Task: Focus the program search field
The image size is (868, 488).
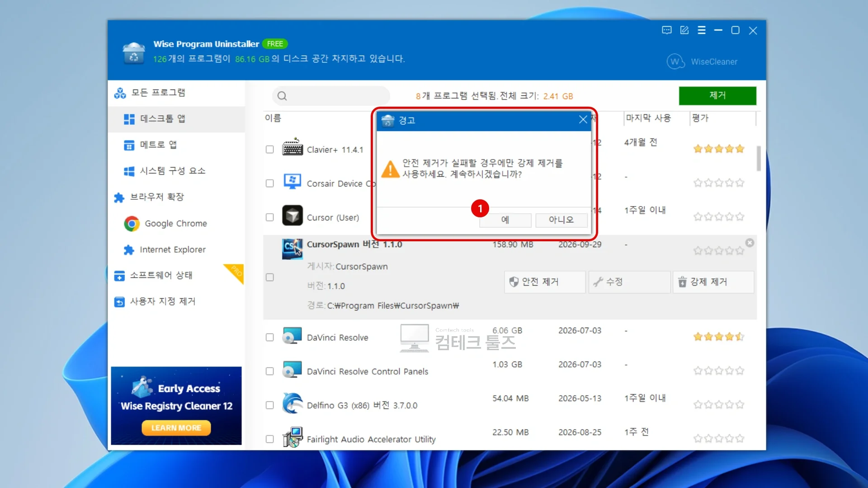Action: click(331, 96)
